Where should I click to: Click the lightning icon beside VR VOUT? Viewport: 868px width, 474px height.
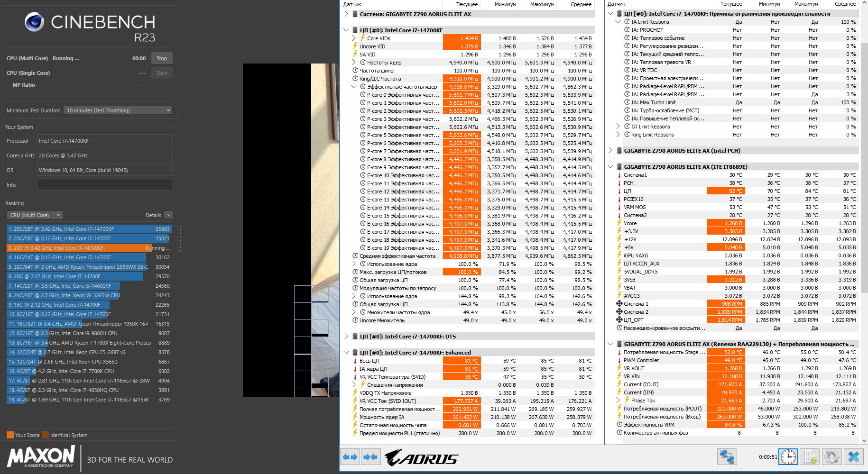click(619, 368)
